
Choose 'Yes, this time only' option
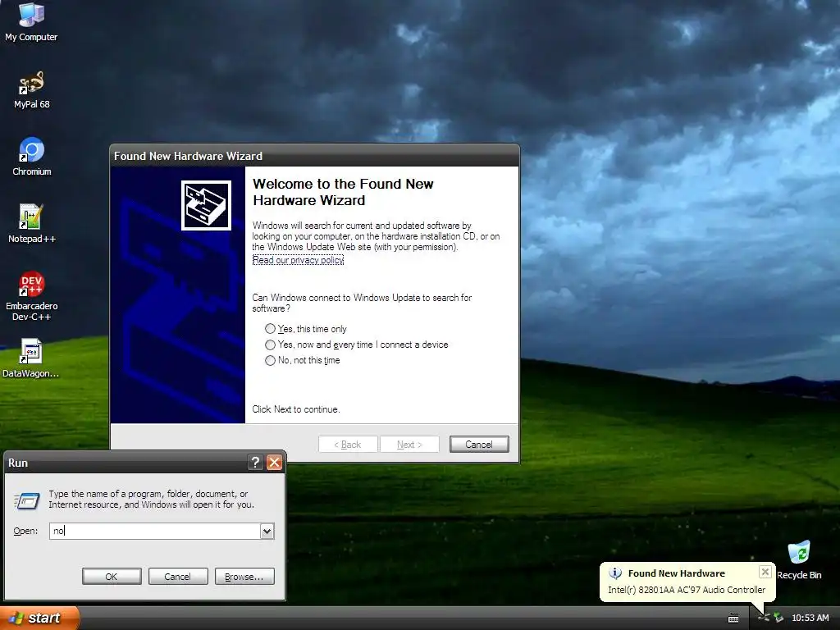(x=306, y=329)
